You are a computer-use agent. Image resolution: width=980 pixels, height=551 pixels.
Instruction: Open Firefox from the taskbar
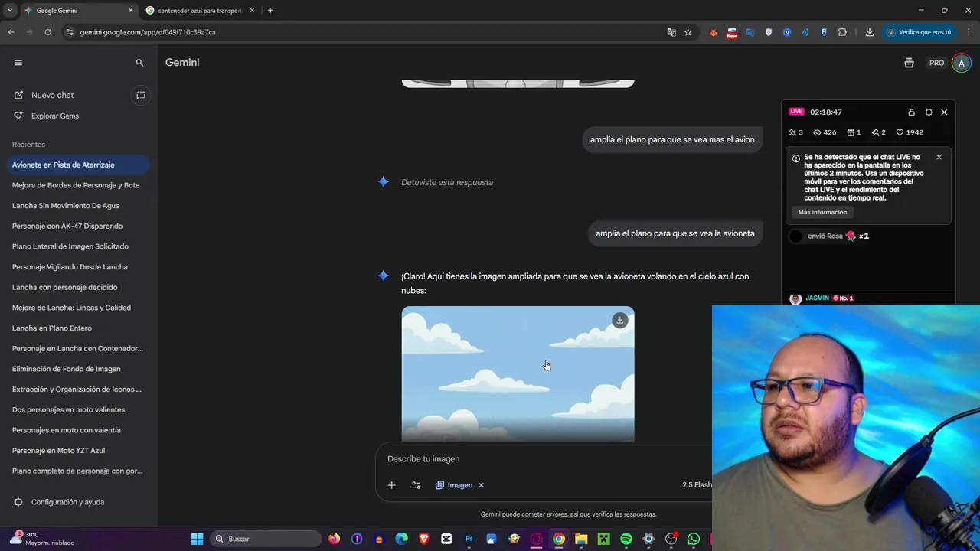335,539
